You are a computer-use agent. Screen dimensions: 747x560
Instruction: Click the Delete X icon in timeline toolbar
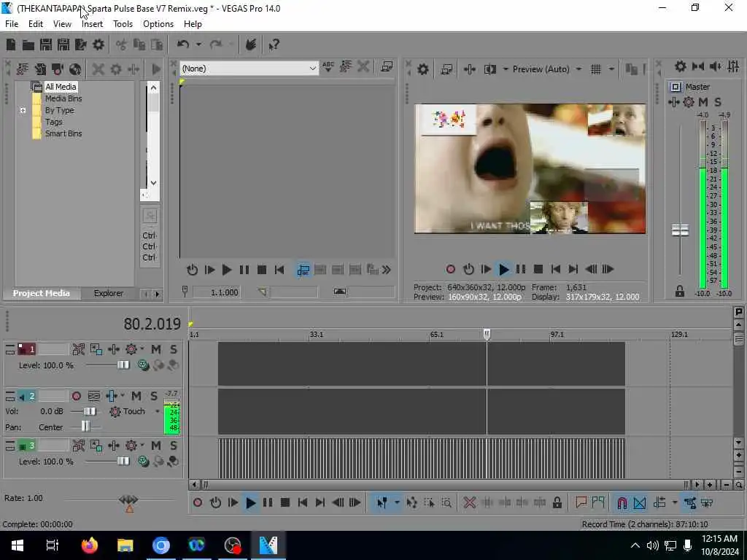[x=470, y=503]
